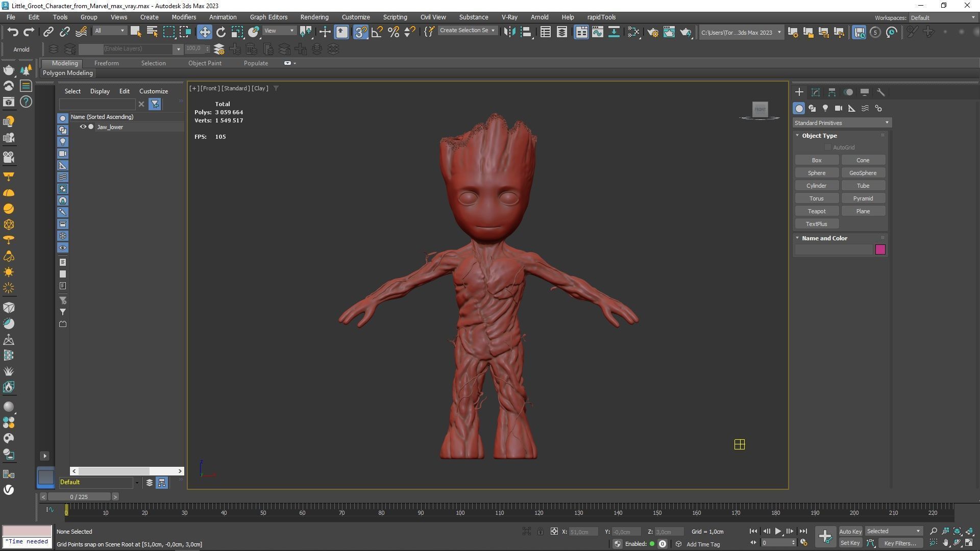Screen dimensions: 980x551
Task: Select the Lights category icon
Action: (x=825, y=108)
